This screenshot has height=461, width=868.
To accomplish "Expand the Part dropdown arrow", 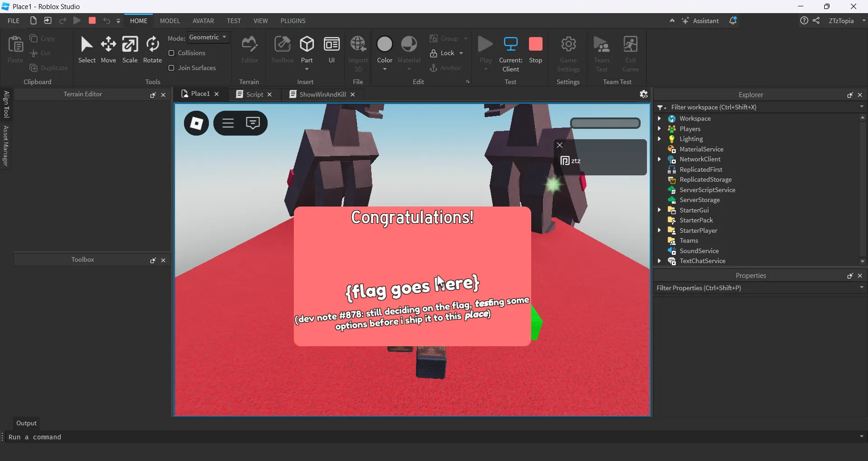I will tap(307, 69).
